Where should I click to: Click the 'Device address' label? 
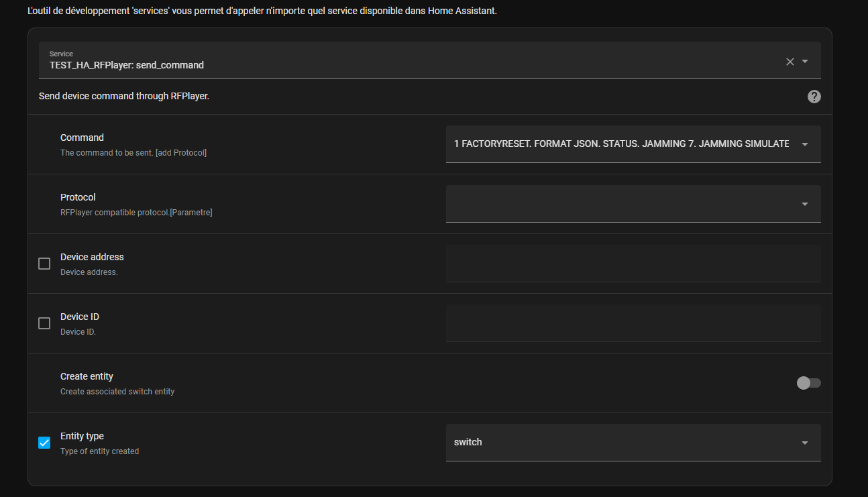click(x=92, y=257)
